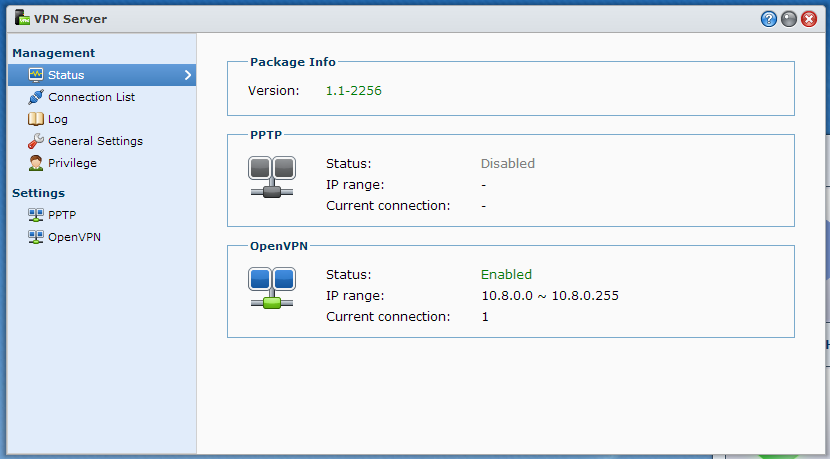The height and width of the screenshot is (459, 830).
Task: Click the PPTP settings network icon
Action: 36,215
